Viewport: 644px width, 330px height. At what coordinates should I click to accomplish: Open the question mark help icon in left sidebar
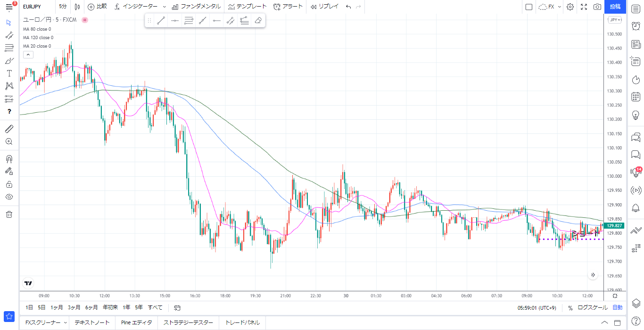coord(9,111)
